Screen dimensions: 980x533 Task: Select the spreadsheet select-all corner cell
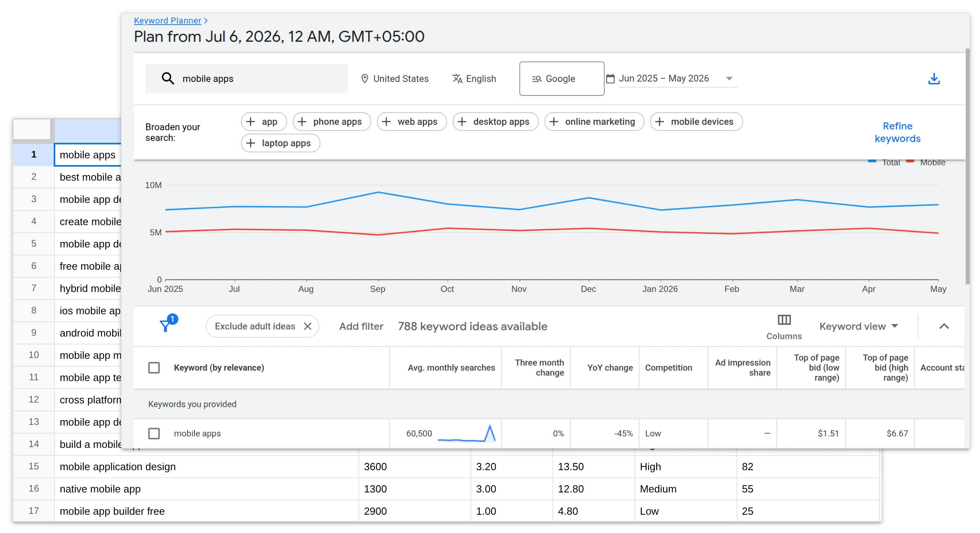(32, 129)
